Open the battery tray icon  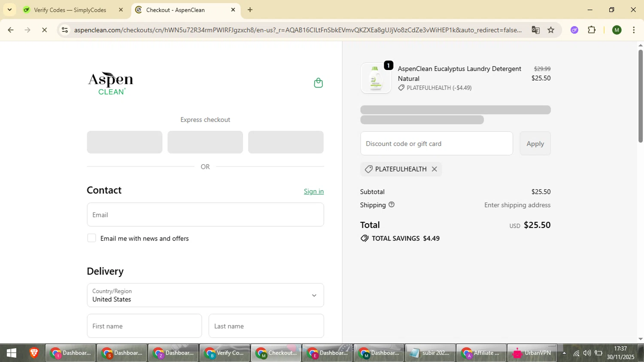click(x=598, y=353)
